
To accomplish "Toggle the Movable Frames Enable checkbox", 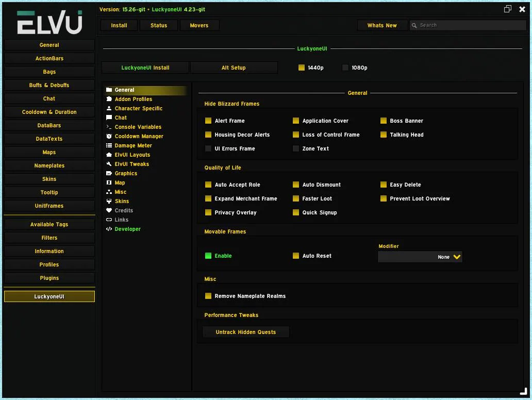I will click(208, 256).
